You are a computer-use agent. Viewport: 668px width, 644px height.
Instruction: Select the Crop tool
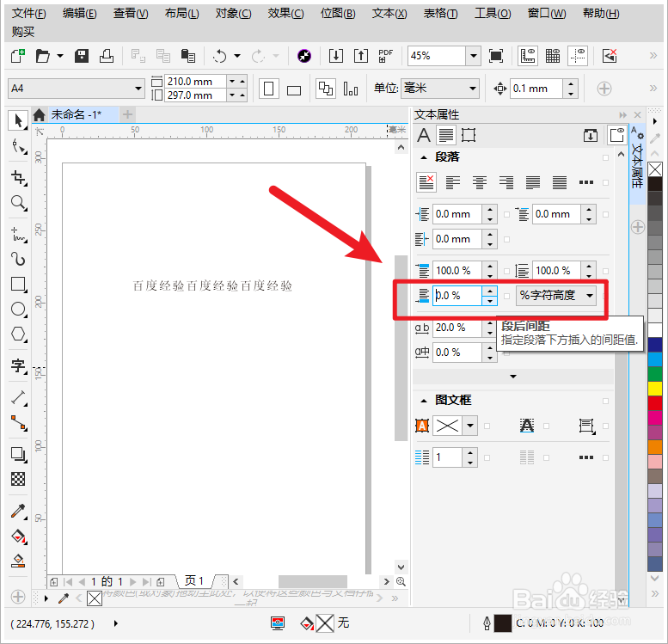pyautogui.click(x=18, y=177)
